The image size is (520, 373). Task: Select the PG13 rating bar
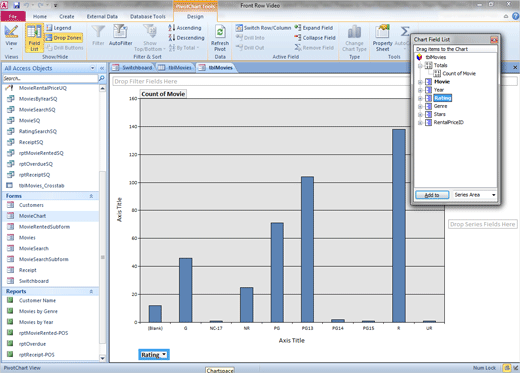[307, 249]
